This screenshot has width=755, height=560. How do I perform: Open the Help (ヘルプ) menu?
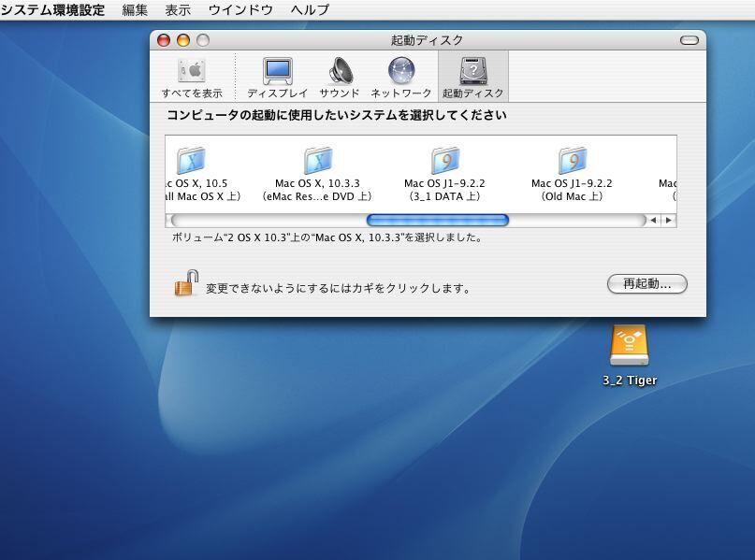(x=310, y=9)
